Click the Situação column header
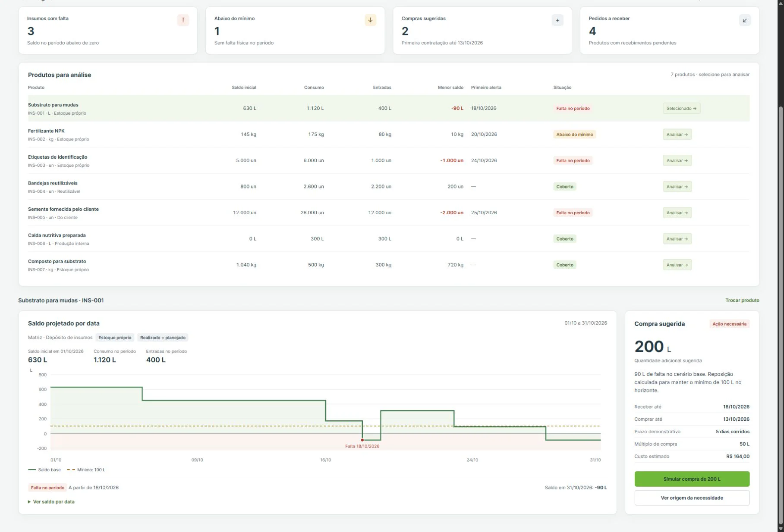 (x=562, y=88)
